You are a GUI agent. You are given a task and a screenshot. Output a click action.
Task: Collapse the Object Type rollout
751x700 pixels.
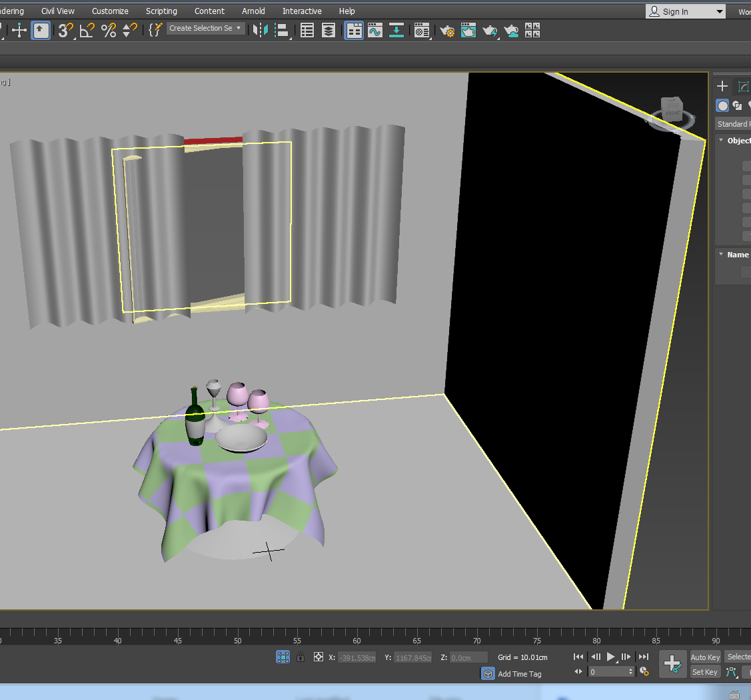[x=720, y=140]
